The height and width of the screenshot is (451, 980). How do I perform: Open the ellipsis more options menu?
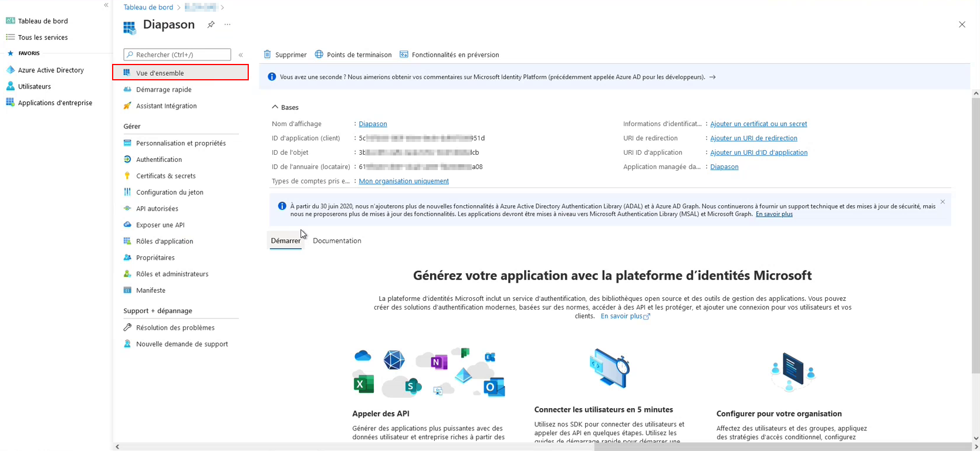pos(228,25)
